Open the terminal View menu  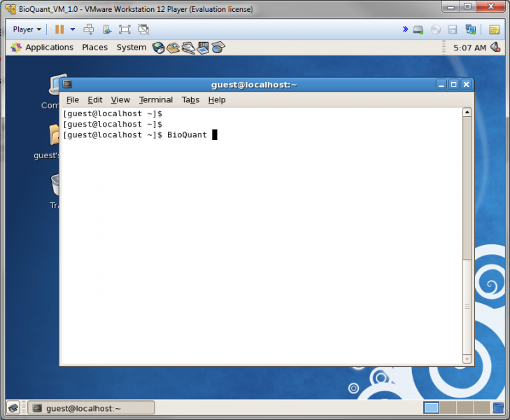pos(120,100)
